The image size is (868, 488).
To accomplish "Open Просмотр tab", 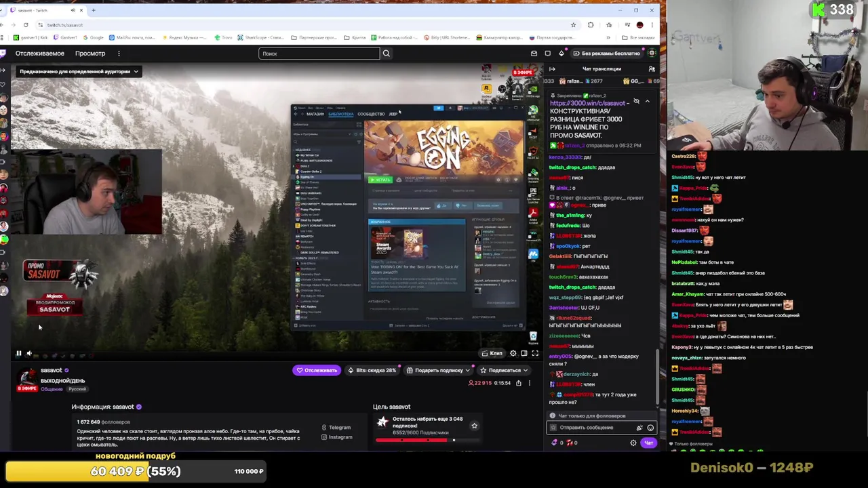I will [90, 54].
